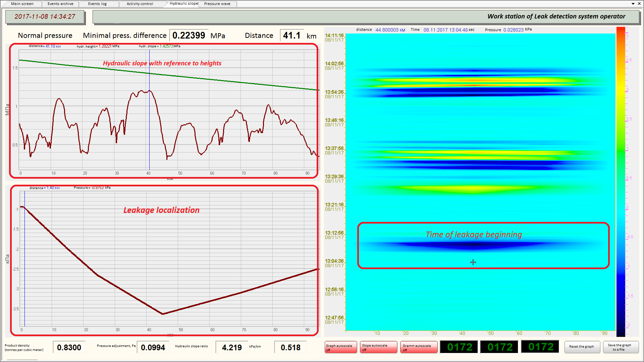Expand tab list dropdown arrow at top right
Screen dimensions: 644x362
click(633, 4)
